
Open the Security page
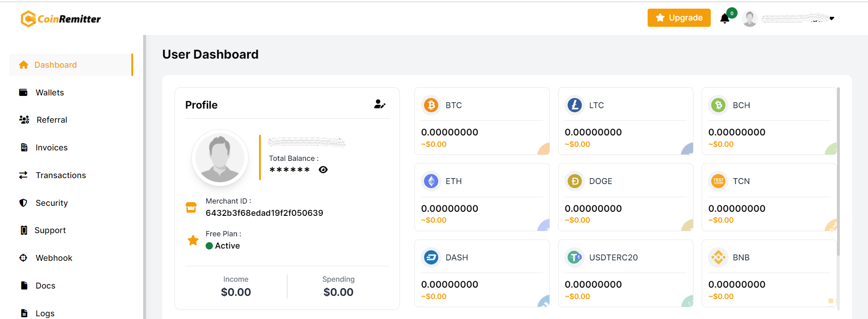(51, 203)
